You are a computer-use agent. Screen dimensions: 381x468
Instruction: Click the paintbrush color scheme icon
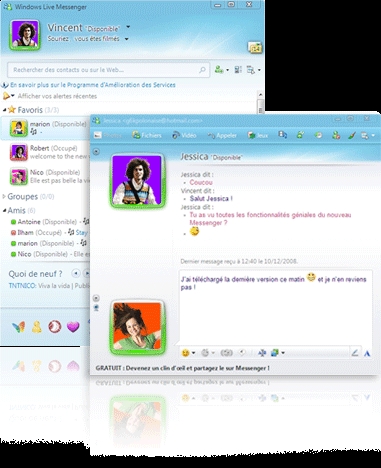click(352, 135)
